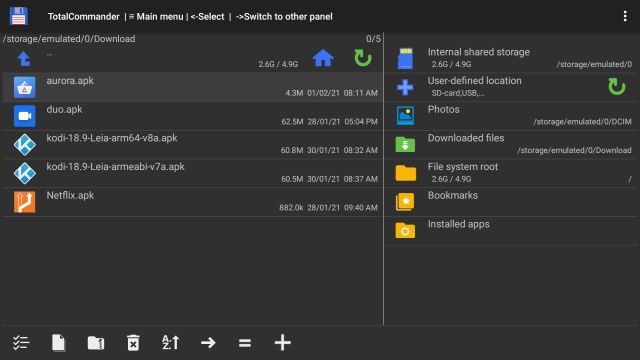Add a button with the plus icon

[x=282, y=342]
